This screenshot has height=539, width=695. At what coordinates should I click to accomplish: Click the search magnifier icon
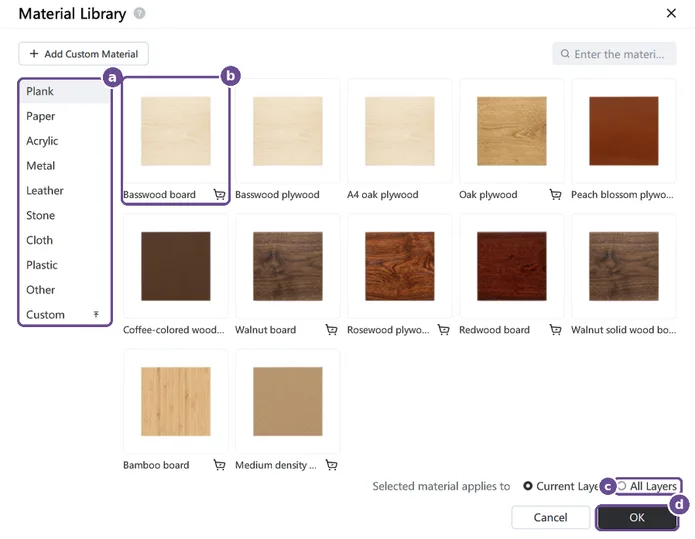(565, 54)
